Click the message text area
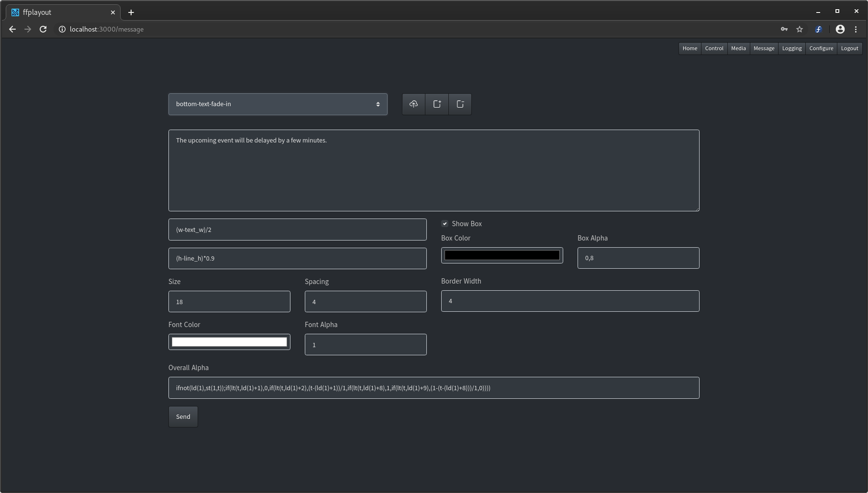Image resolution: width=868 pixels, height=493 pixels. [434, 170]
